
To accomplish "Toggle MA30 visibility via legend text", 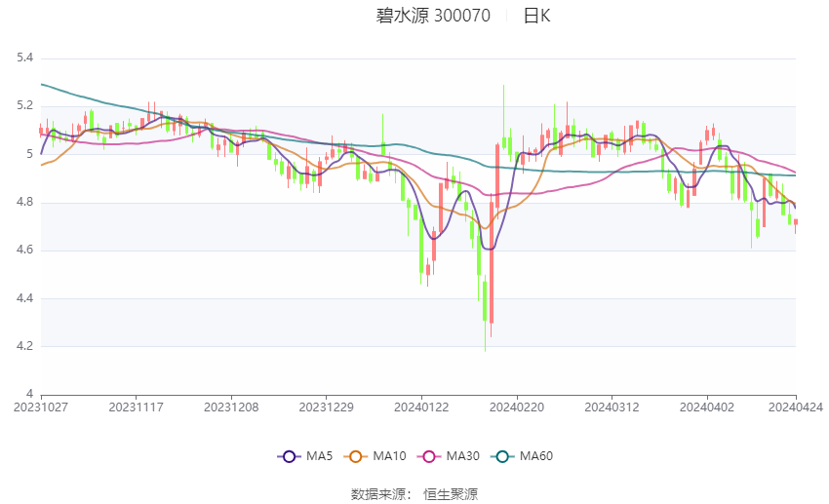I will [x=460, y=456].
